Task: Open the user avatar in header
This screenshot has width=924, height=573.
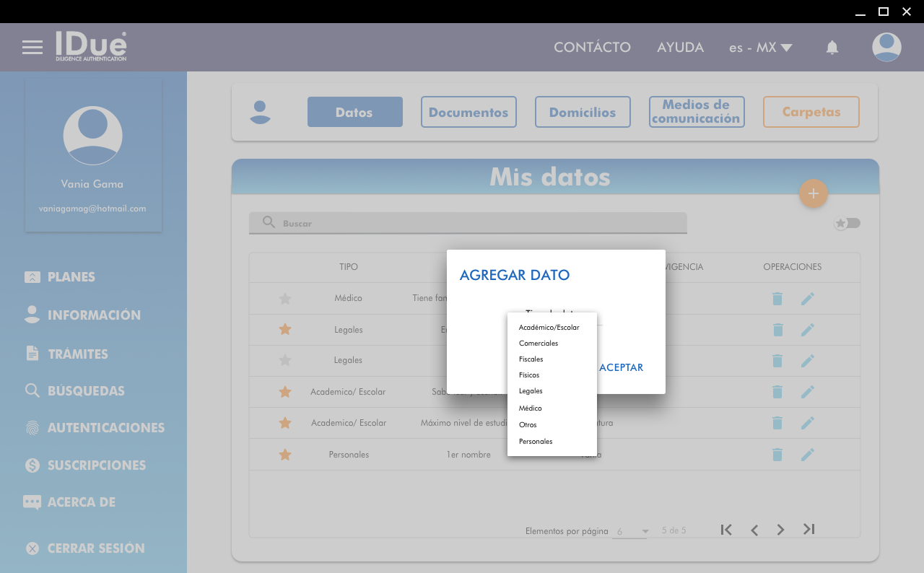Action: 886,48
